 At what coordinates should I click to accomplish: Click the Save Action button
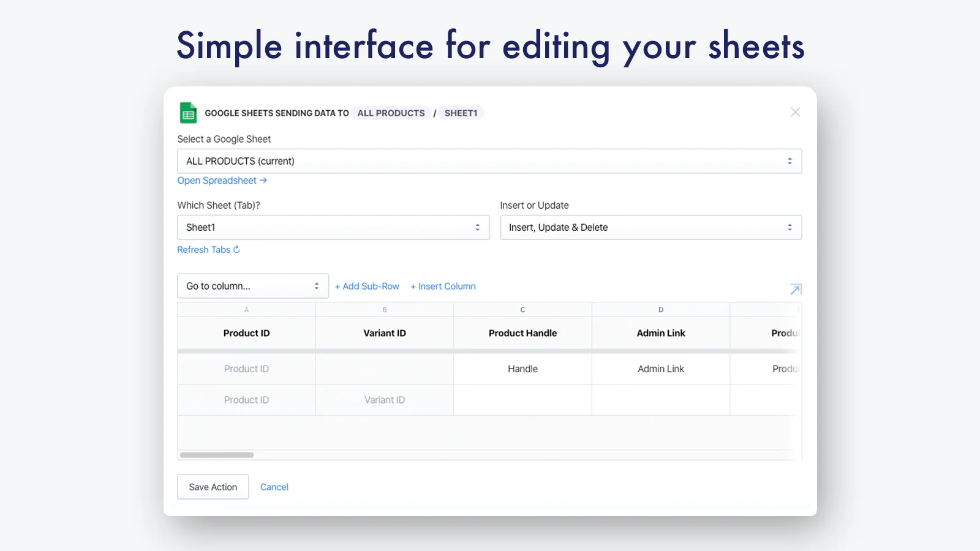pyautogui.click(x=213, y=487)
